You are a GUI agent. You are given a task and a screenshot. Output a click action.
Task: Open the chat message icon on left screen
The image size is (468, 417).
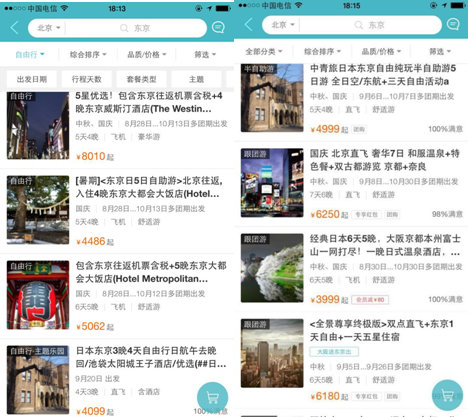click(218, 27)
